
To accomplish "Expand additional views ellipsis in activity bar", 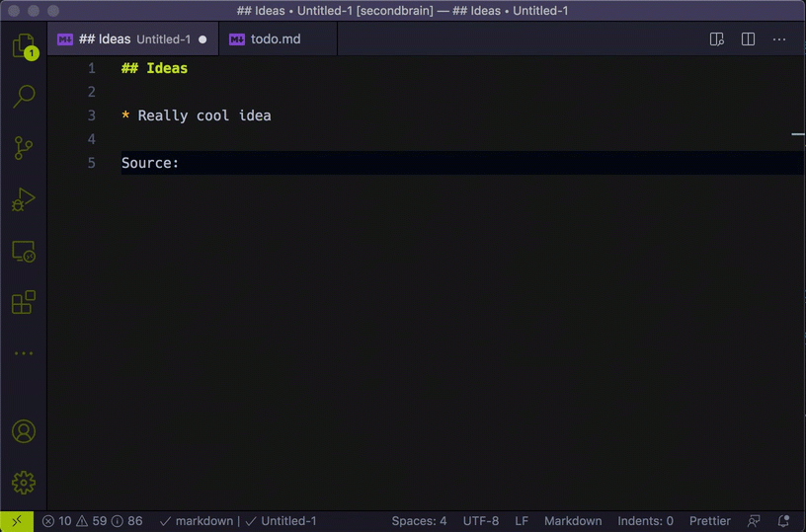I will click(x=24, y=353).
